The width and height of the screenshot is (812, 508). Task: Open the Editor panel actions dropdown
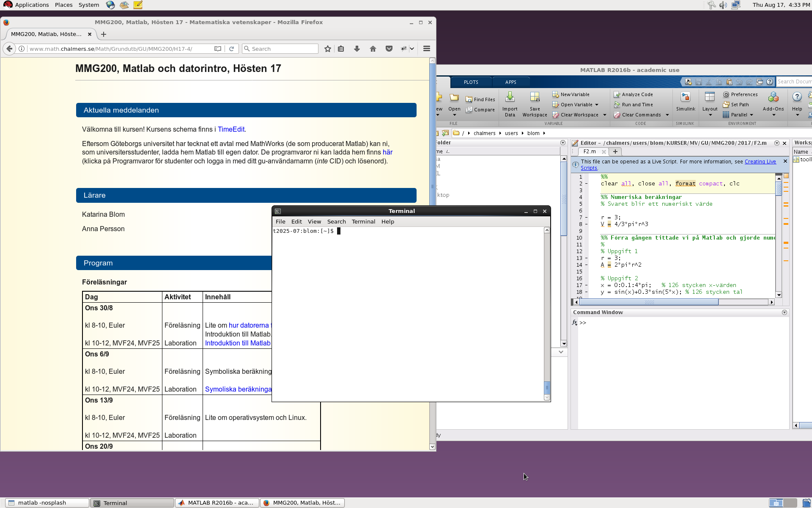[x=776, y=143]
